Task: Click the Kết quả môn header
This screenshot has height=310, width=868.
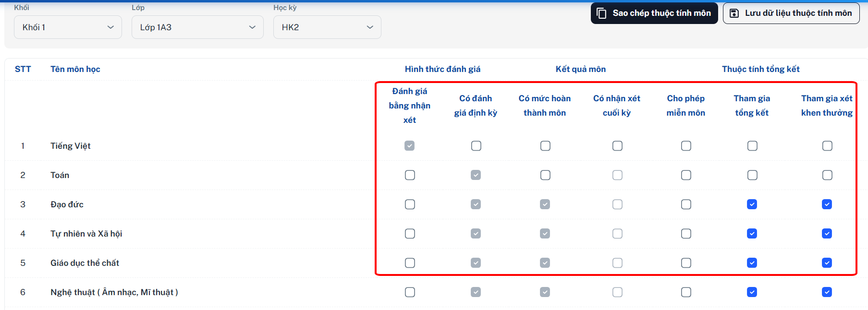Action: click(x=581, y=69)
